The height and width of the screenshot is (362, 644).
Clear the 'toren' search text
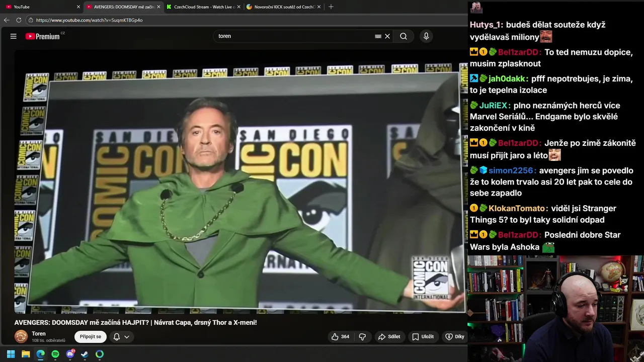click(387, 36)
